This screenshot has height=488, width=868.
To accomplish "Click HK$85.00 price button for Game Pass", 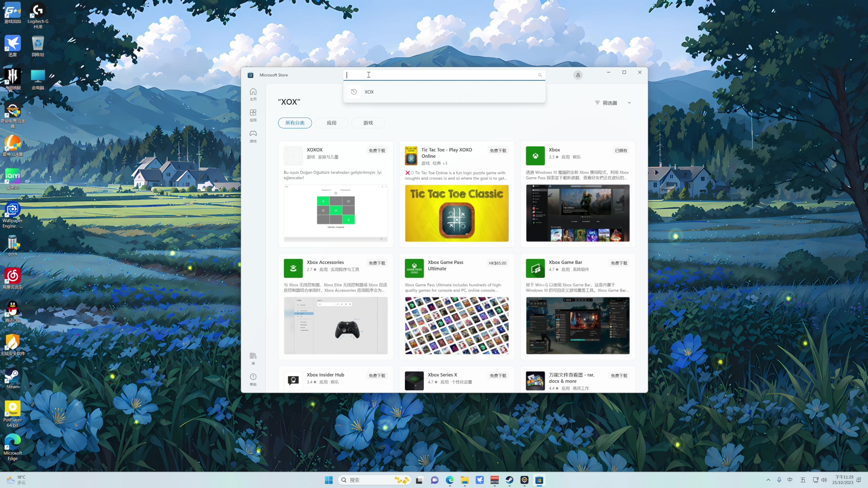I will 497,263.
